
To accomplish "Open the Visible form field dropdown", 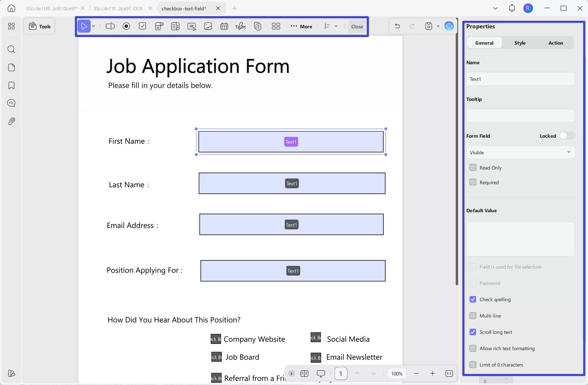I will (x=520, y=152).
